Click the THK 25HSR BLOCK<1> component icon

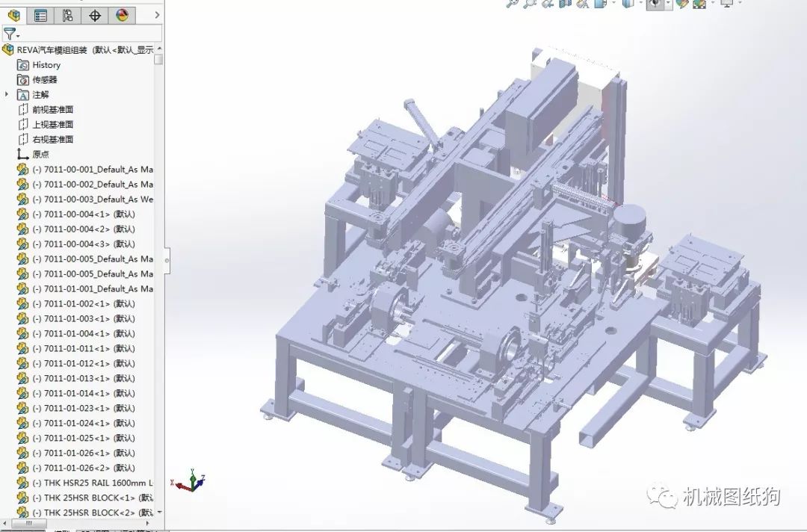(22, 498)
